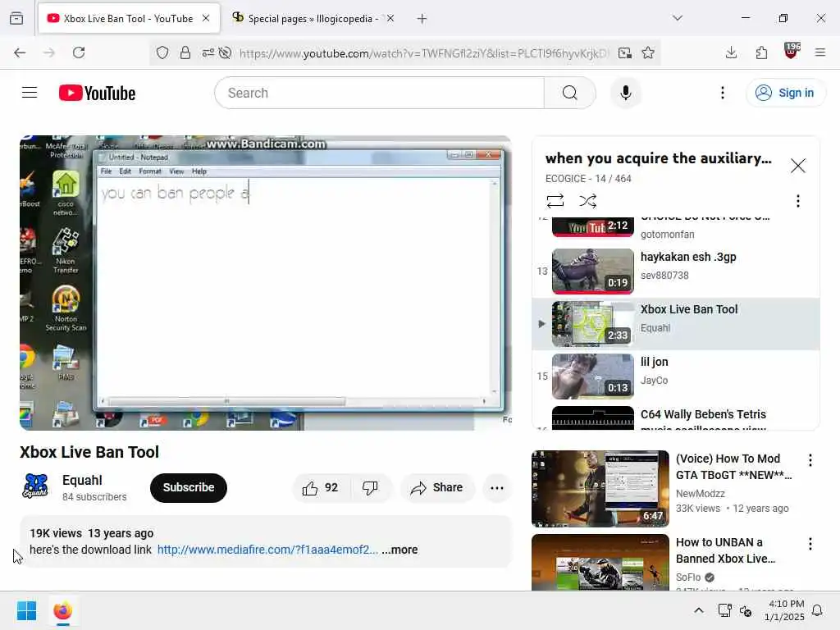Play haykakan esh .3gp playlist video
This screenshot has height=630, width=840.
click(676, 271)
